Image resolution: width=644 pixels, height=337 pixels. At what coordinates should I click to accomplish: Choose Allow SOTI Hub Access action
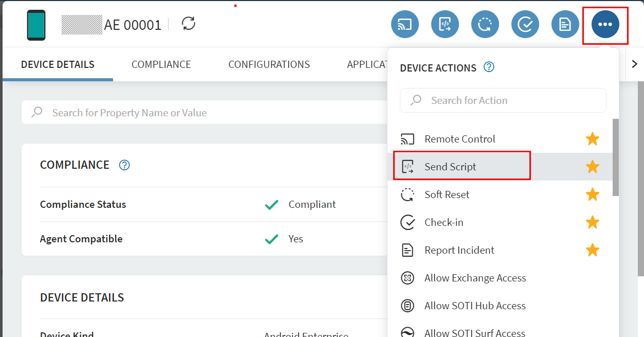(x=474, y=306)
